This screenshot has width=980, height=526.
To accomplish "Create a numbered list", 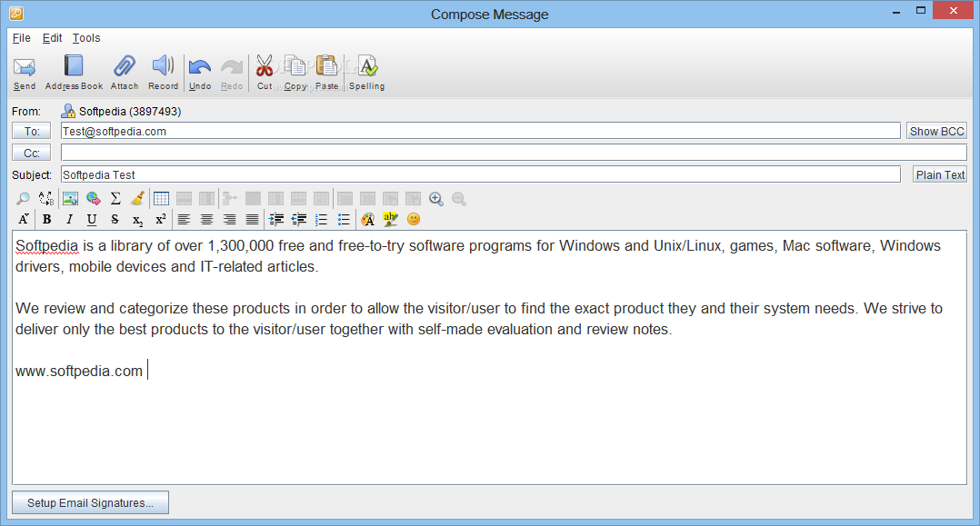I will [x=321, y=219].
